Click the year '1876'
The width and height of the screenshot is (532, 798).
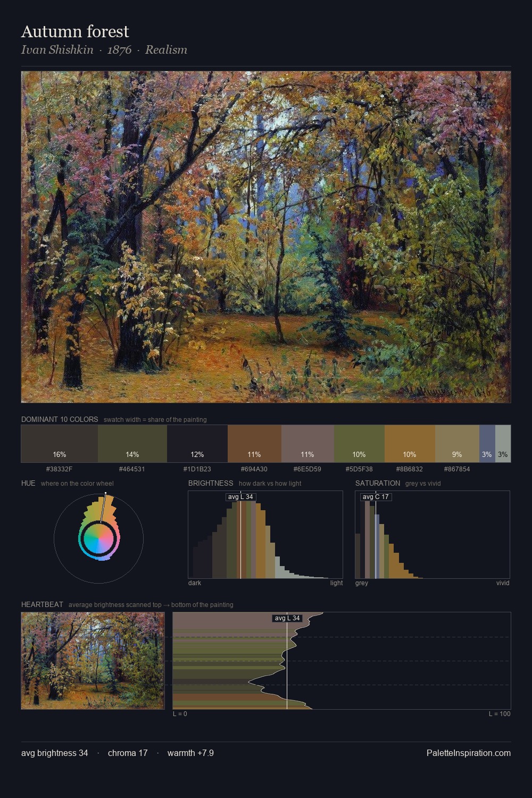[119, 49]
